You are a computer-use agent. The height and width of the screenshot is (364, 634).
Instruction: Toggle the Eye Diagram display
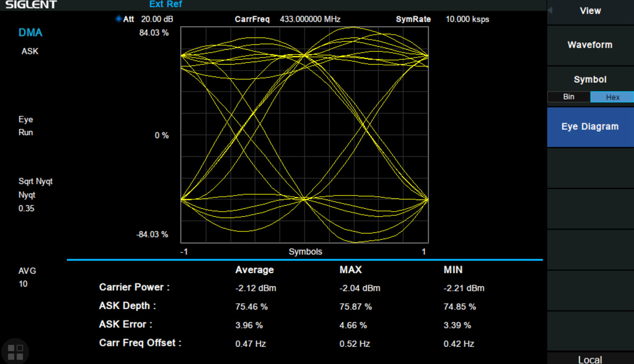tap(590, 126)
